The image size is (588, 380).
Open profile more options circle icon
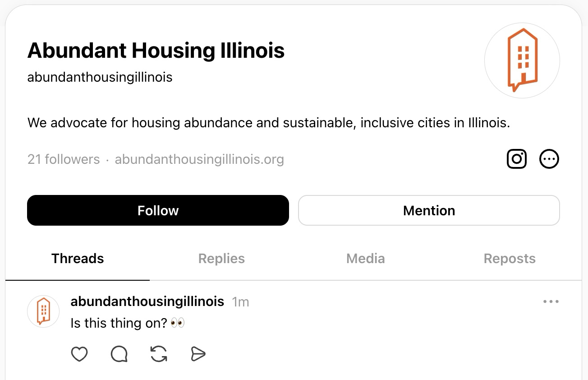pos(549,159)
